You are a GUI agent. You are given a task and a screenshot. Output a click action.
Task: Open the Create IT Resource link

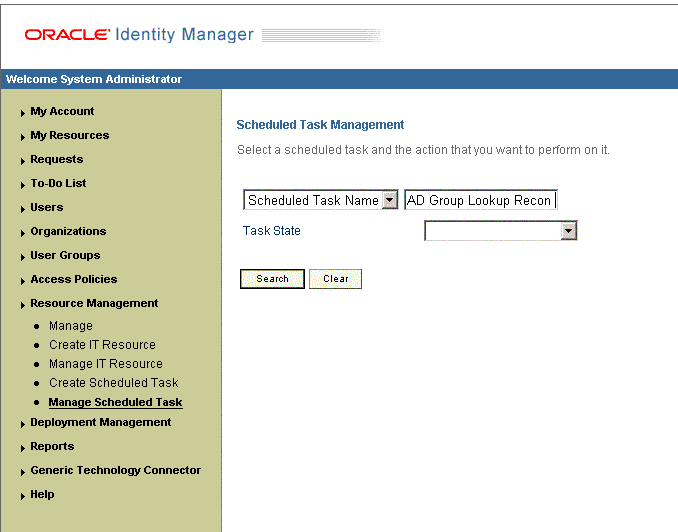pos(102,345)
